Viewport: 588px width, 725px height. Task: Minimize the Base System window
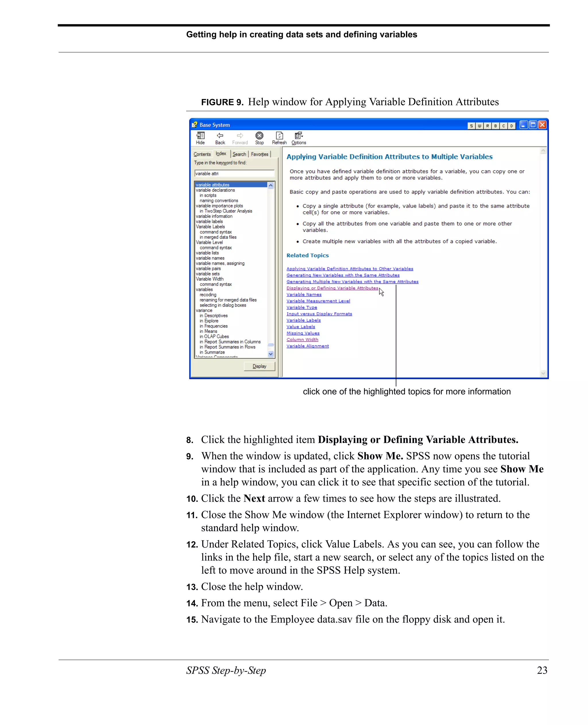click(x=524, y=125)
